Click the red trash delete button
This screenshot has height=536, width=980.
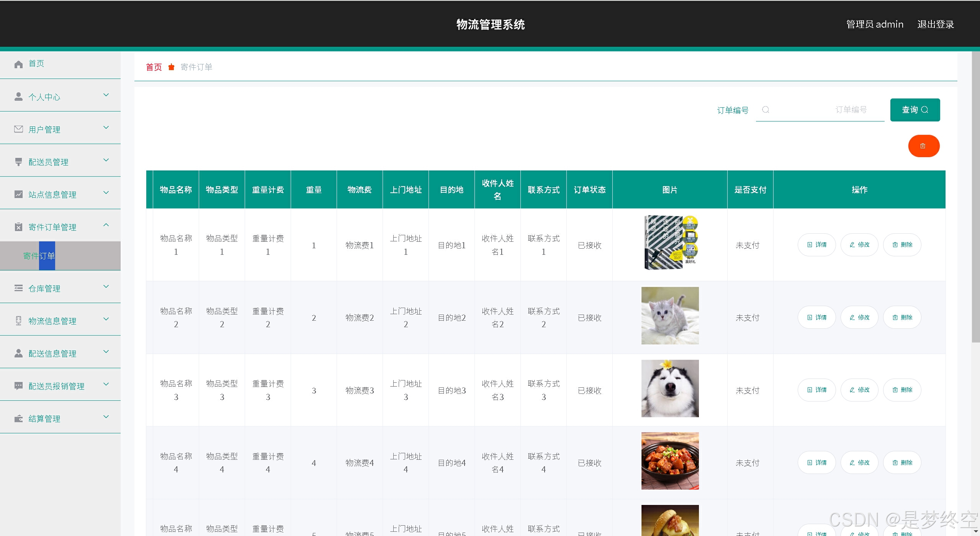[923, 146]
